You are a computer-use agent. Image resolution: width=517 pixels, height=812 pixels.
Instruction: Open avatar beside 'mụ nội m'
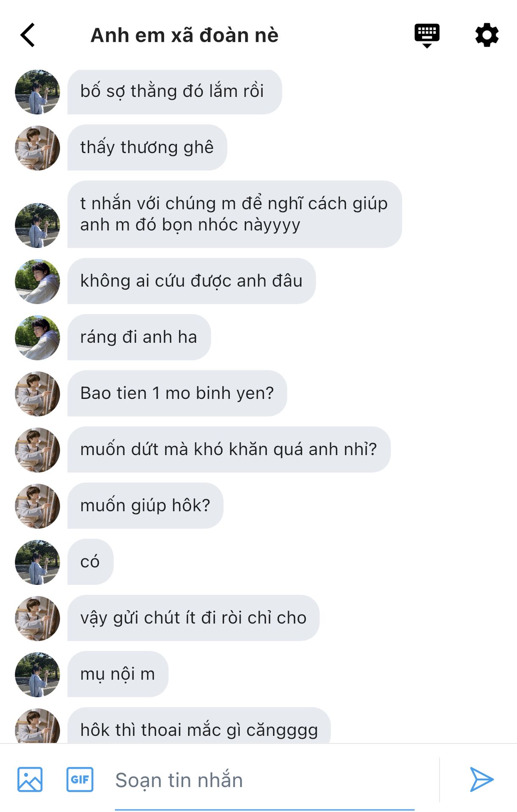tap(37, 675)
